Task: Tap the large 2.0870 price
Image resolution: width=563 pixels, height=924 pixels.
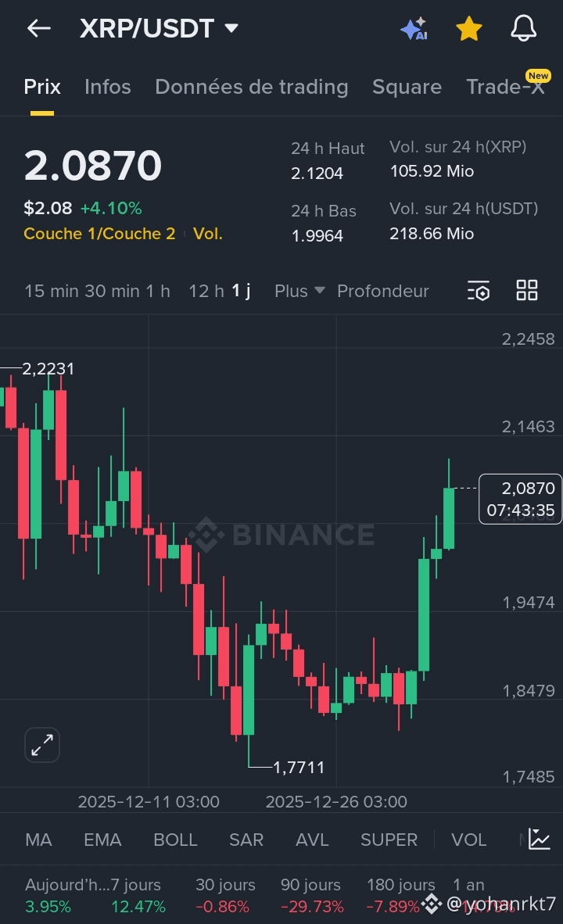Action: coord(92,165)
